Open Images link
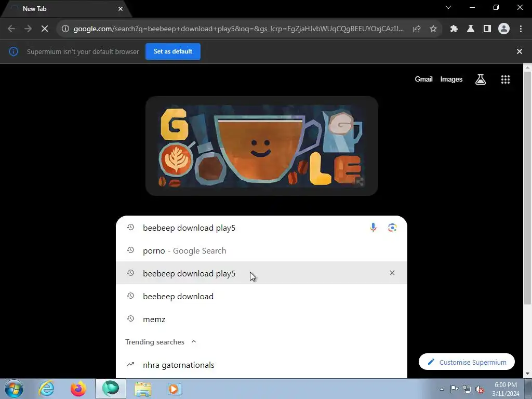The height and width of the screenshot is (399, 532). [451, 79]
